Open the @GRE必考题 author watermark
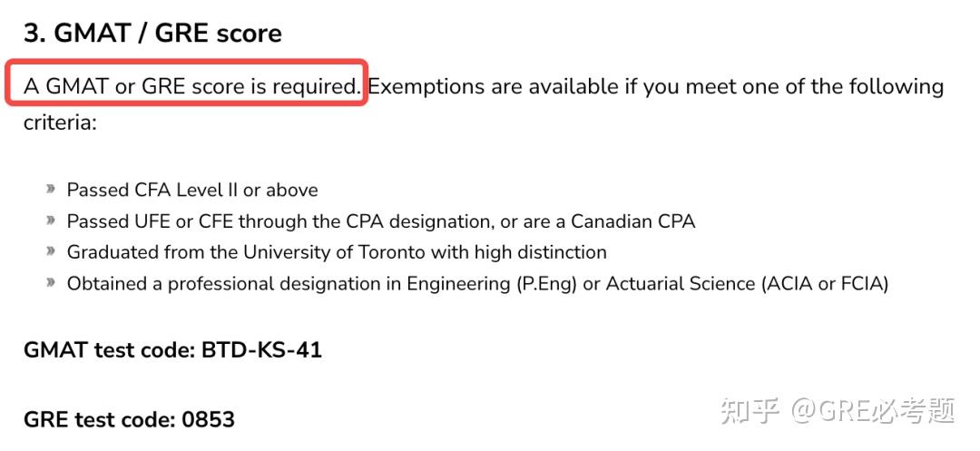The image size is (980, 451). click(873, 410)
